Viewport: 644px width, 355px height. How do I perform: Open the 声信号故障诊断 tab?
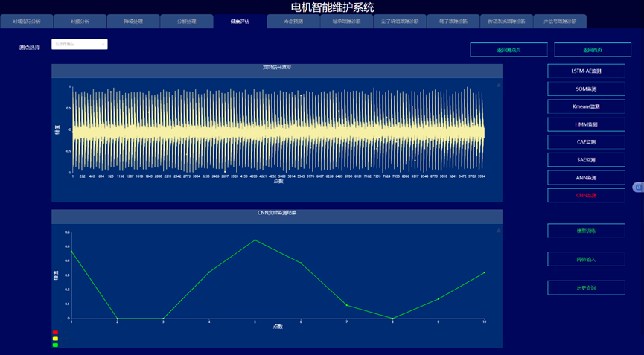[560, 22]
